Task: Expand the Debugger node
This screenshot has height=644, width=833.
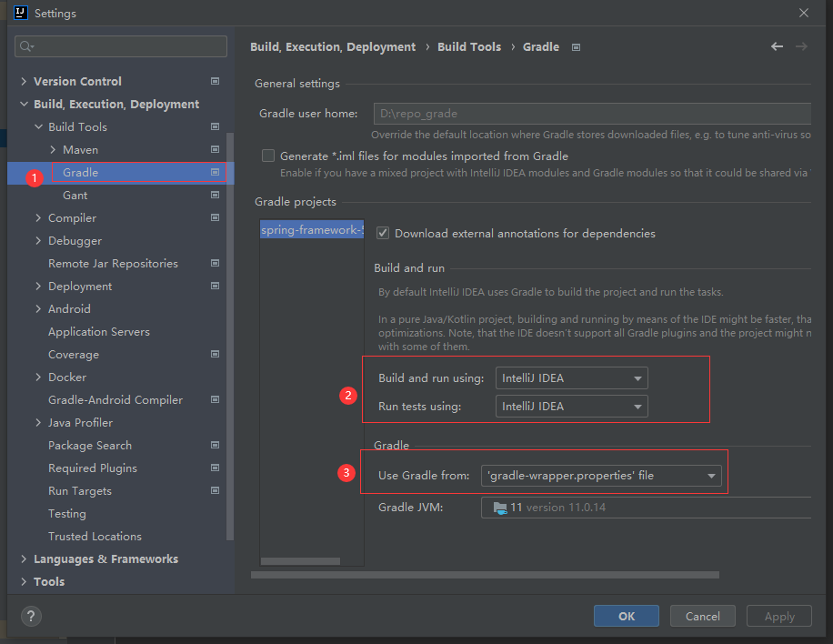Action: tap(38, 241)
